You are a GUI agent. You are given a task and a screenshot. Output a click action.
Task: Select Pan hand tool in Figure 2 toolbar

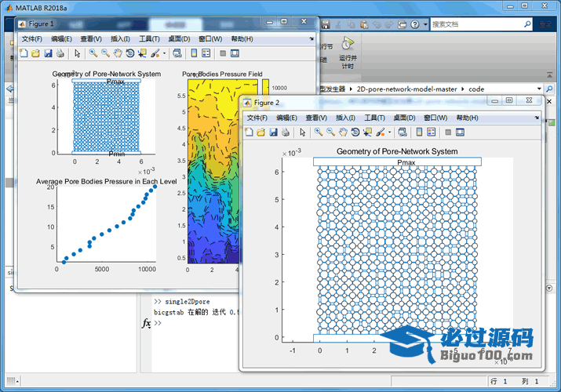pyautogui.click(x=343, y=132)
